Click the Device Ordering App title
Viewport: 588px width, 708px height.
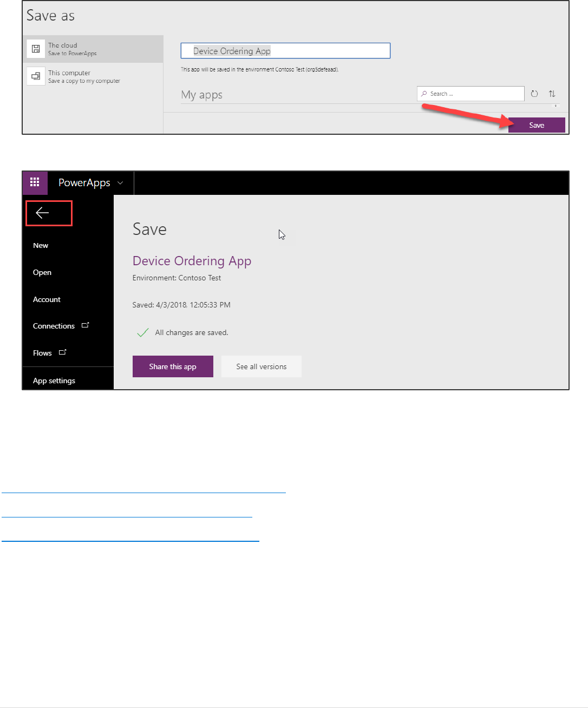(x=192, y=261)
